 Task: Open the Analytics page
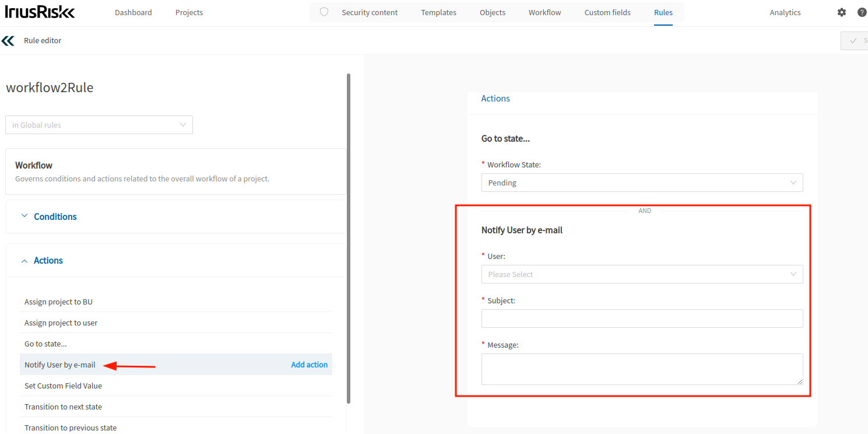pos(785,12)
